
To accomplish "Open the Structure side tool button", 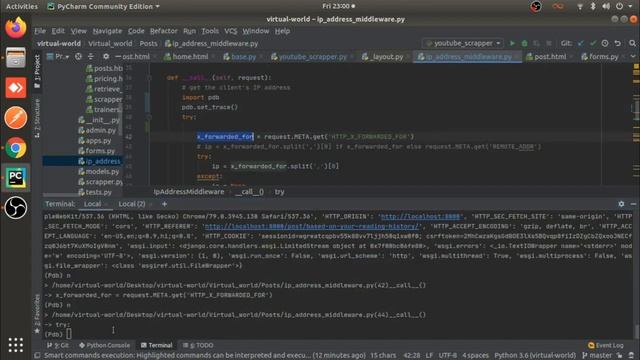I will pyautogui.click(x=37, y=118).
